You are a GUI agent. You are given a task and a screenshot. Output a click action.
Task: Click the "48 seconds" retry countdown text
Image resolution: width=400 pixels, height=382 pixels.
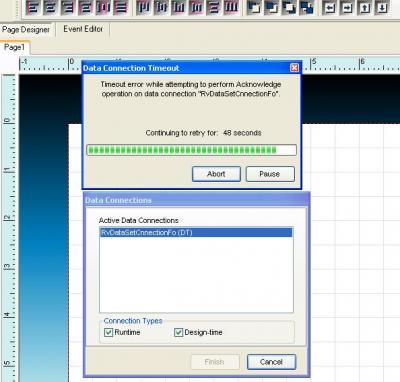242,133
